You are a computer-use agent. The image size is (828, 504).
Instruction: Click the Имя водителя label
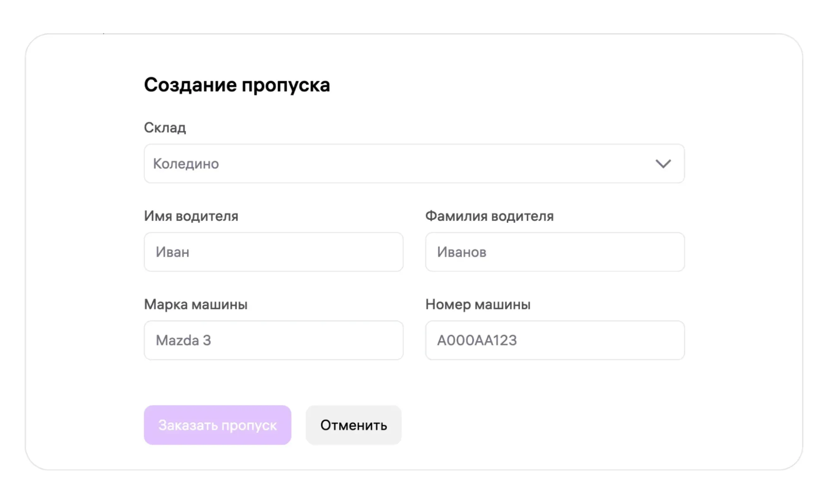click(x=191, y=216)
